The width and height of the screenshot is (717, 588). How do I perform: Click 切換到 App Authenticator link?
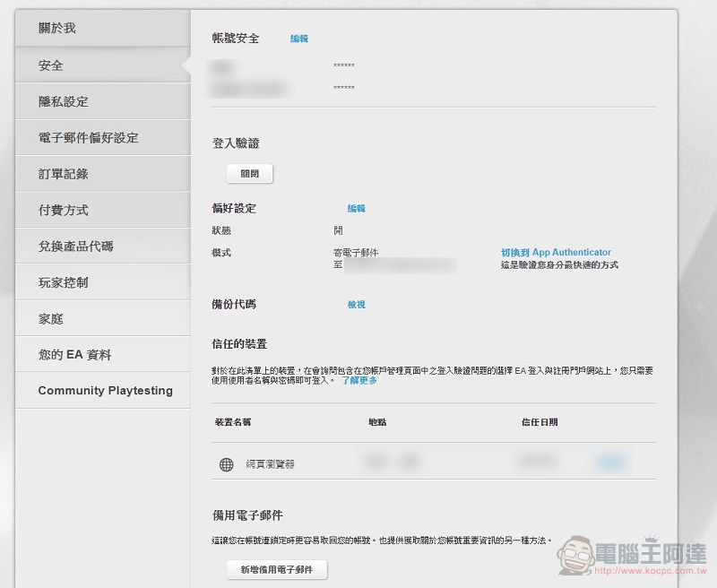coord(556,253)
